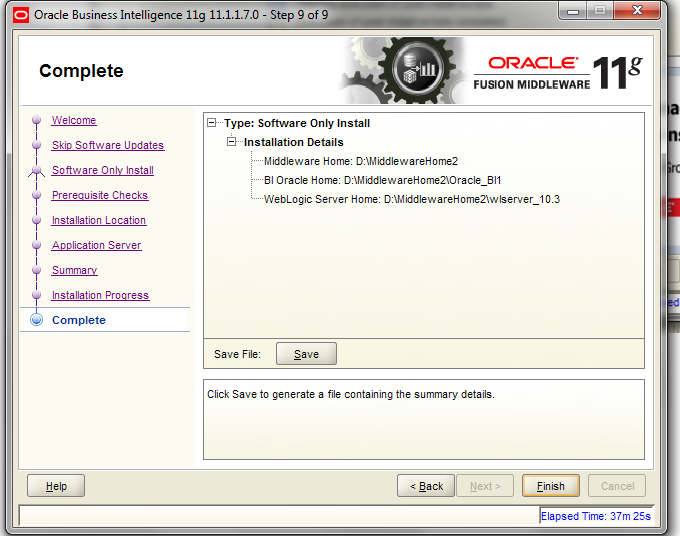Click the 'Save File:' label

pyautogui.click(x=237, y=354)
